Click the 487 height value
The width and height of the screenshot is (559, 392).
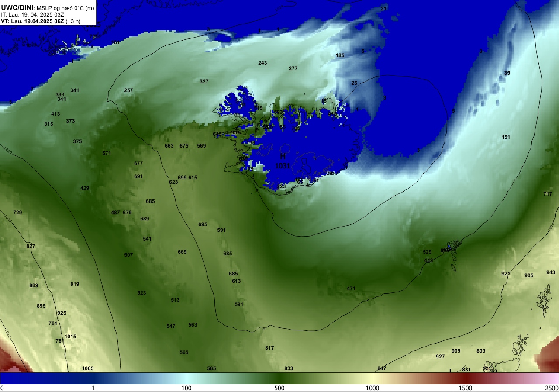pyautogui.click(x=115, y=213)
